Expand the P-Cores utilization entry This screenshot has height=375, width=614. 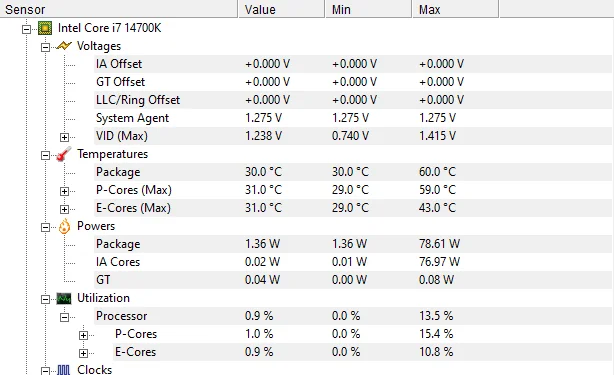coord(83,335)
